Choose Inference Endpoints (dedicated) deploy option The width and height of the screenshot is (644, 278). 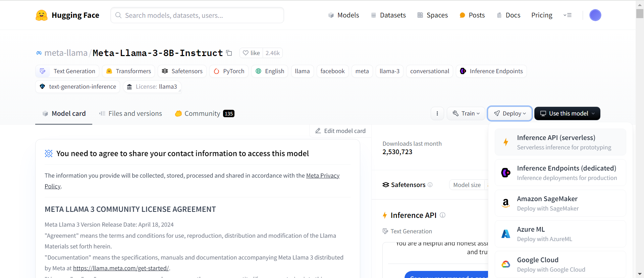click(560, 173)
